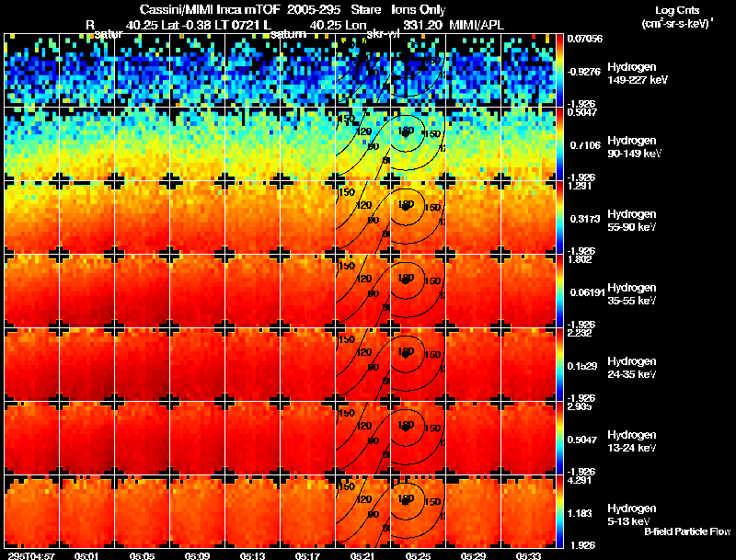Click the Hydrogen 13-24 keV label

pos(632,440)
